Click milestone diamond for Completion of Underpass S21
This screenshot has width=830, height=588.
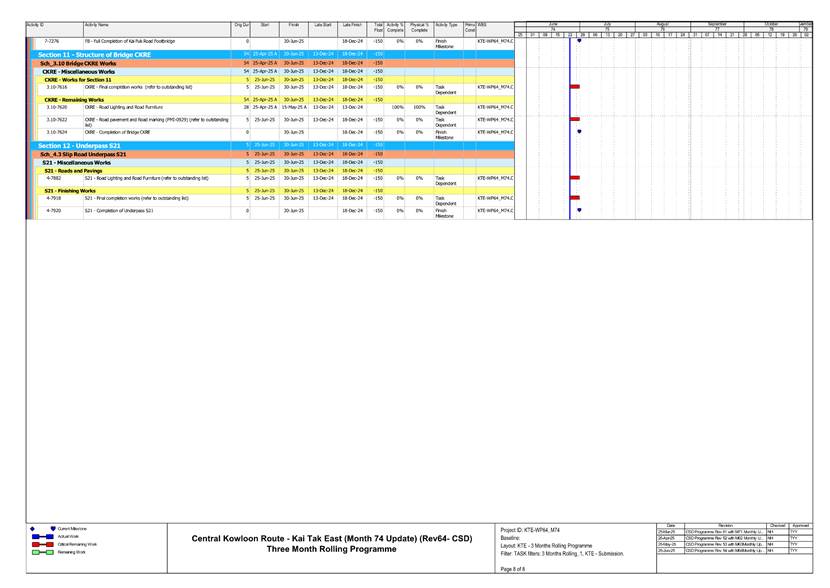[580, 209]
